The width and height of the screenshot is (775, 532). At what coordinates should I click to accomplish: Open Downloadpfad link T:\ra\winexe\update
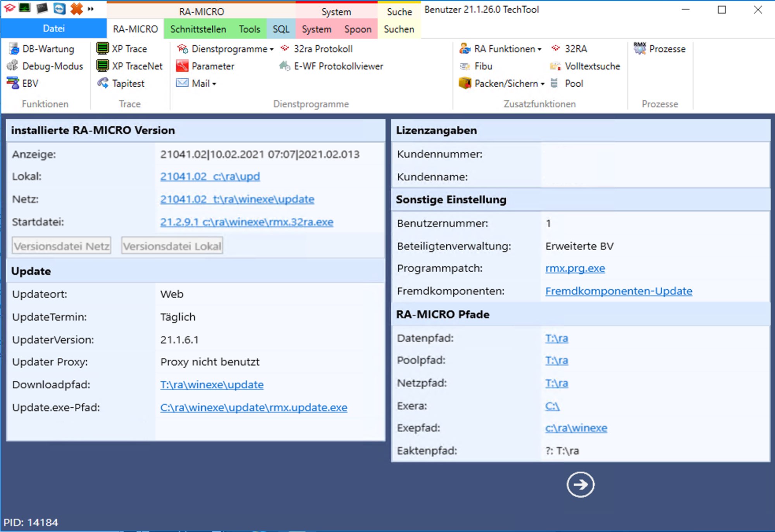[212, 385]
